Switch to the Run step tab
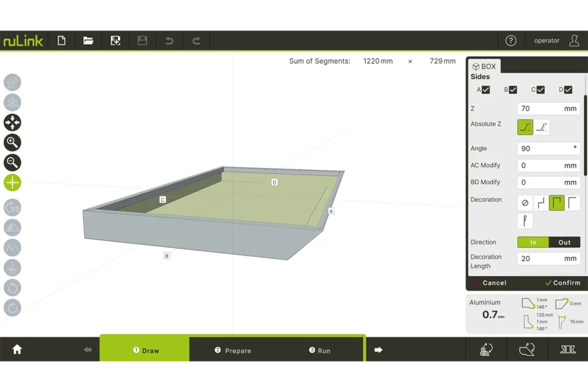 (320, 351)
